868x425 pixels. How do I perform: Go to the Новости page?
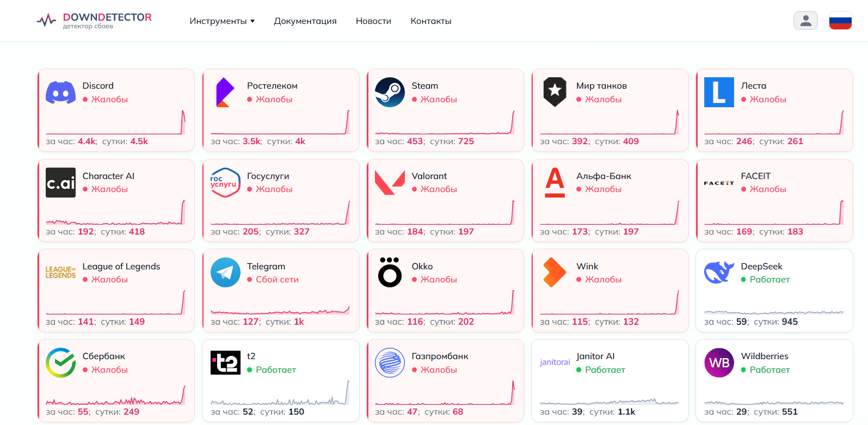point(373,21)
